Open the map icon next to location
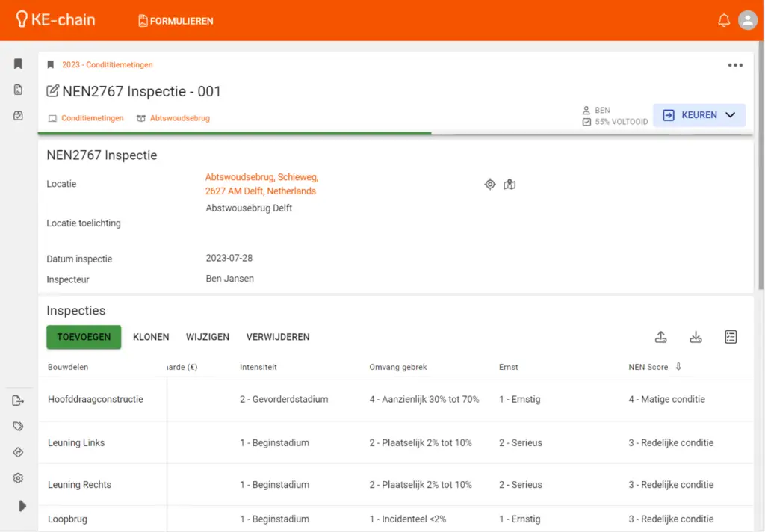Image resolution: width=765 pixels, height=532 pixels. (510, 184)
